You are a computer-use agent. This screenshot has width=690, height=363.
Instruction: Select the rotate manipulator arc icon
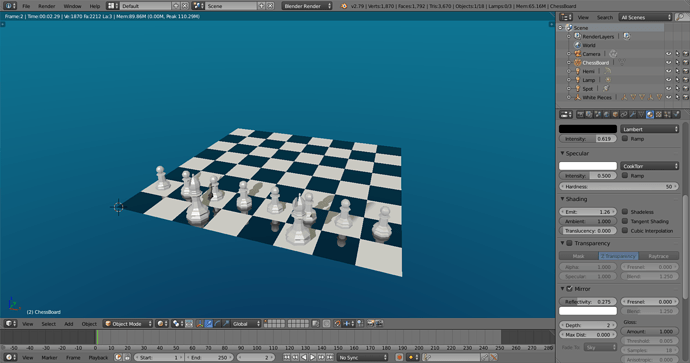217,323
